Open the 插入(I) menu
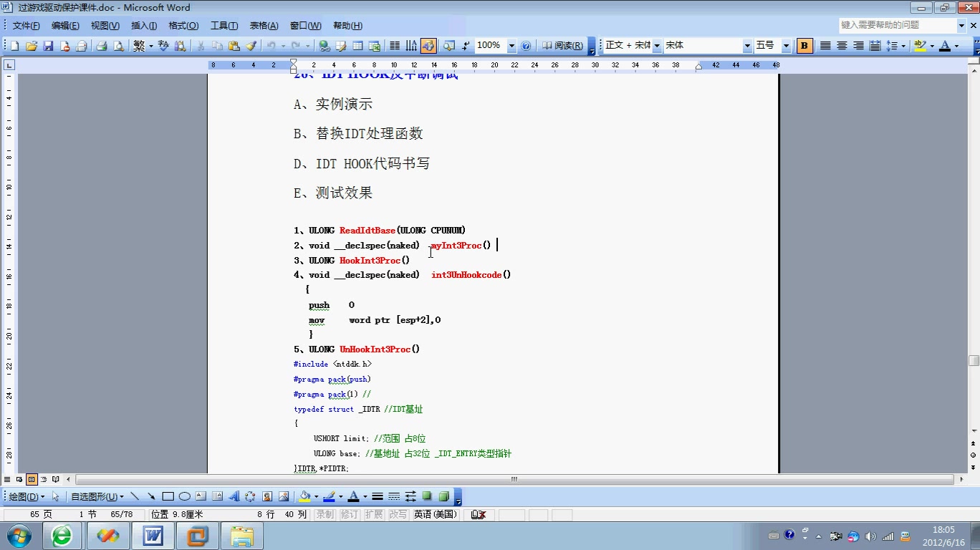This screenshot has width=980, height=550. [x=144, y=26]
